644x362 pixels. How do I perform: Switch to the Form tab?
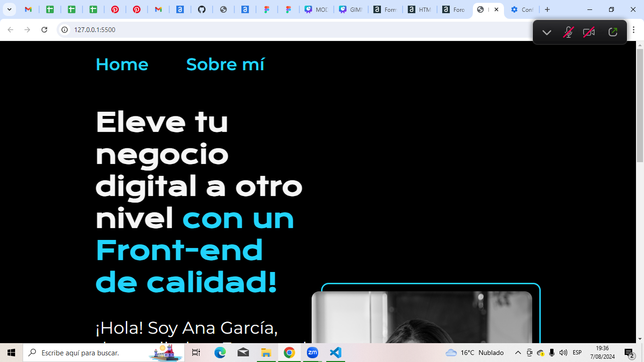pyautogui.click(x=385, y=9)
